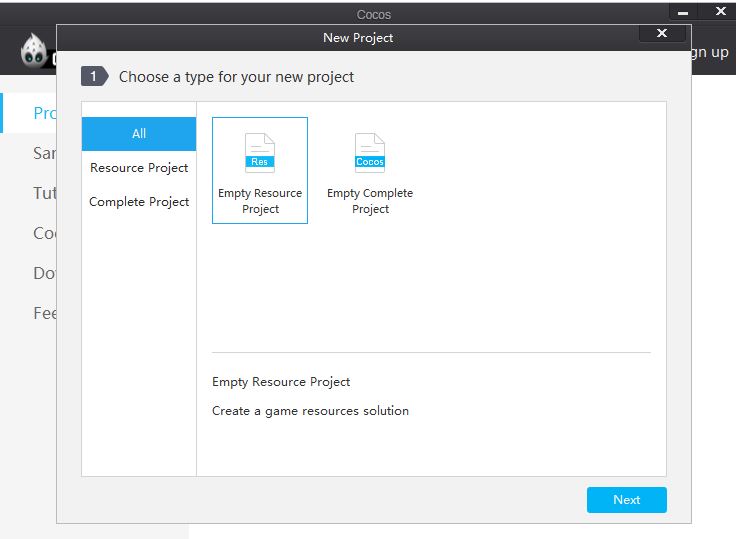Click 'Empty Complete Project' label text
Image resolution: width=736 pixels, height=539 pixels.
click(x=370, y=201)
